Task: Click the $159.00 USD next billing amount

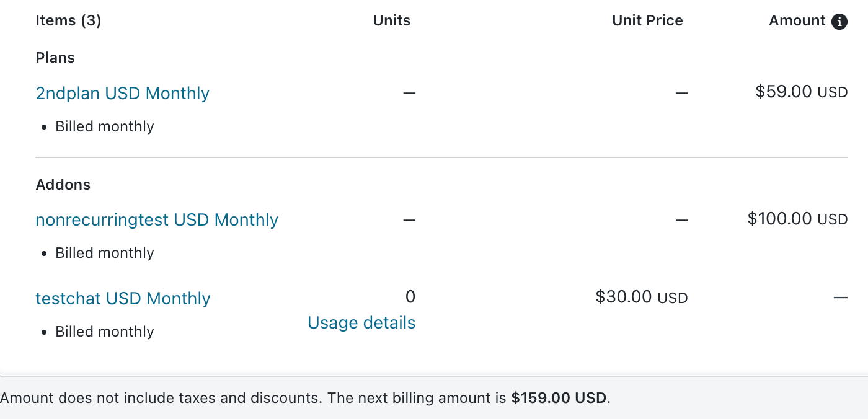Action: 559,398
